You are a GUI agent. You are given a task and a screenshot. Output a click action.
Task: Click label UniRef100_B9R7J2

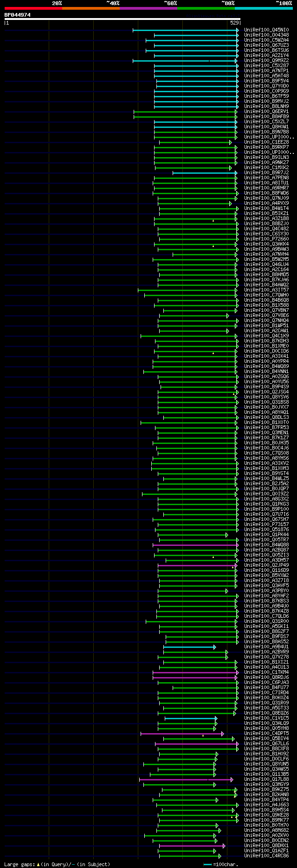click(266, 173)
